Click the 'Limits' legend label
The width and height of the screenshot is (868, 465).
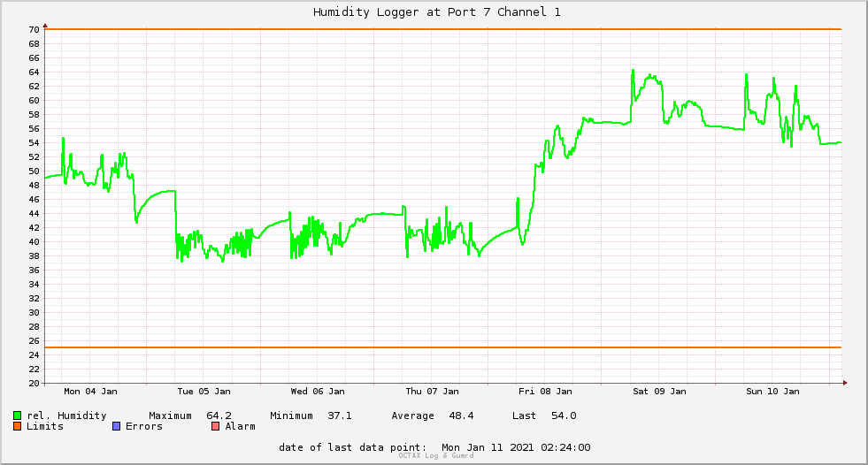(45, 426)
